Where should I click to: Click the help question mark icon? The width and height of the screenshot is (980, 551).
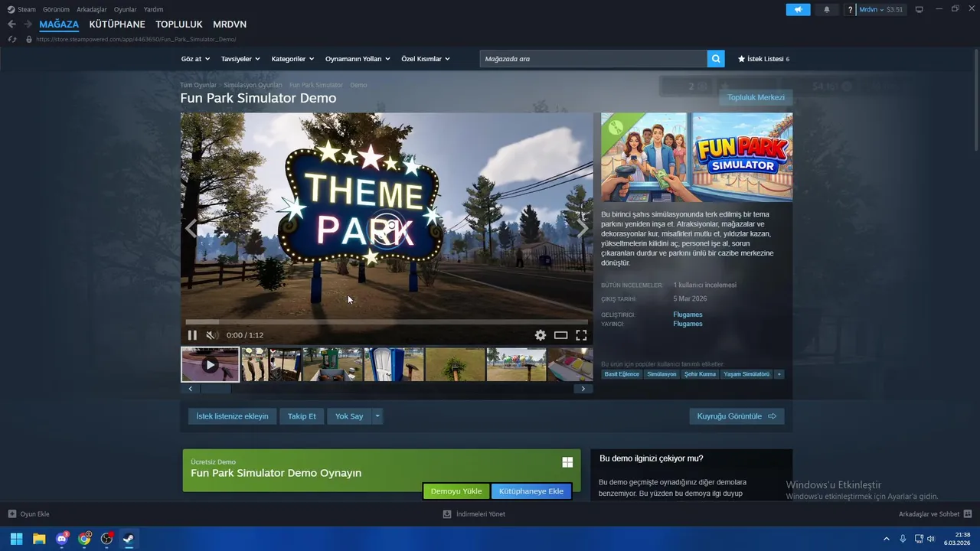850,10
